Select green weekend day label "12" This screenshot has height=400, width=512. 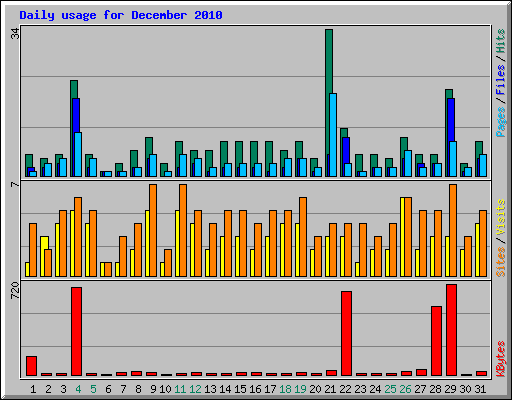tap(195, 389)
